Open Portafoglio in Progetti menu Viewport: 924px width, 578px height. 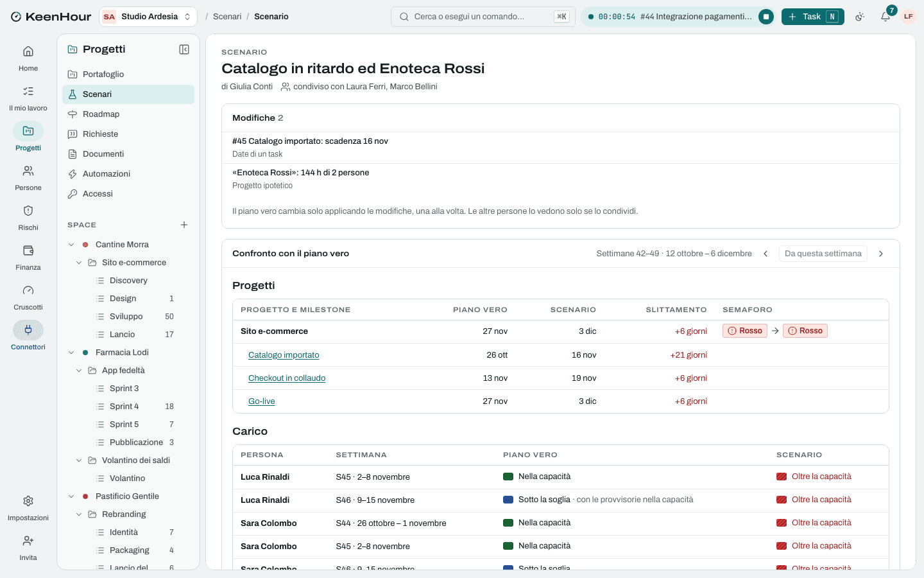pyautogui.click(x=128, y=74)
